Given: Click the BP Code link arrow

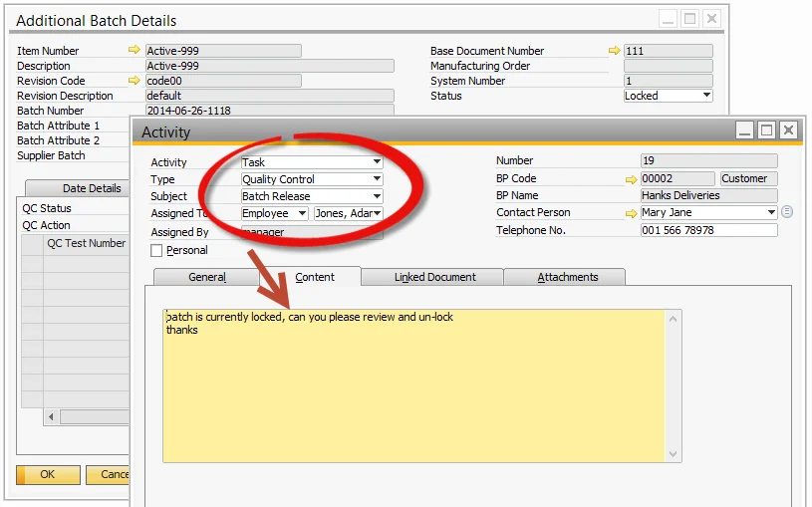Looking at the screenshot, I should coord(631,179).
